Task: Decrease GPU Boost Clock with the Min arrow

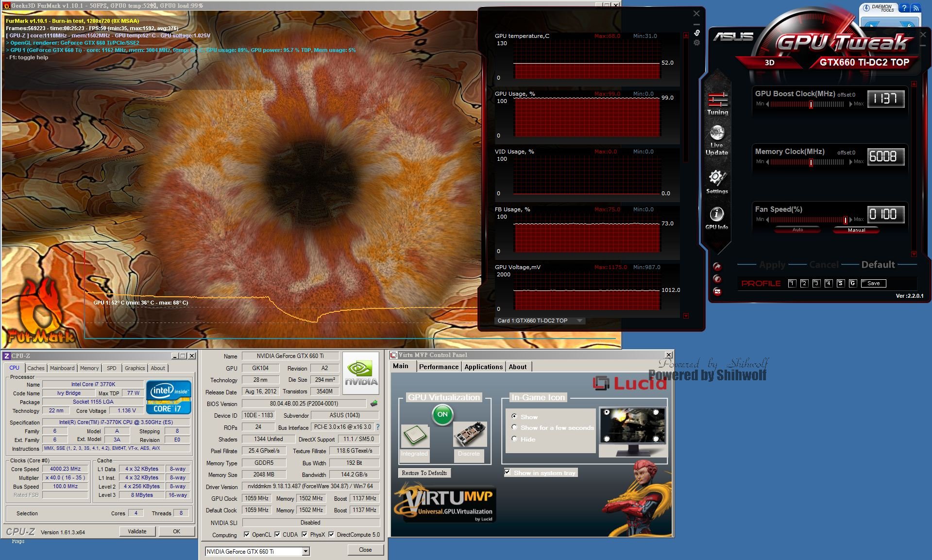Action: tap(767, 104)
